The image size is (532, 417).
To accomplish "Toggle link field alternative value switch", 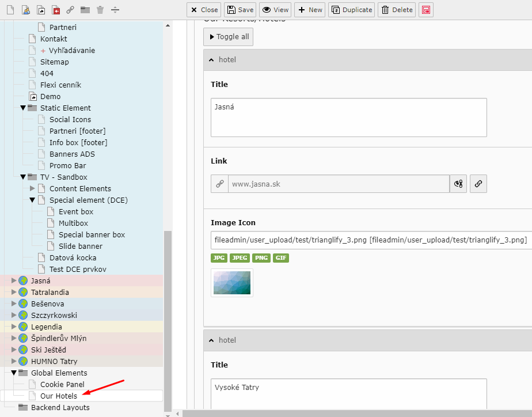I will pos(458,184).
